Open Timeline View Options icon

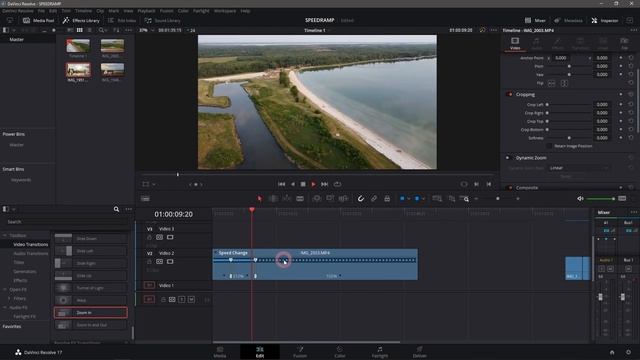coord(145,199)
